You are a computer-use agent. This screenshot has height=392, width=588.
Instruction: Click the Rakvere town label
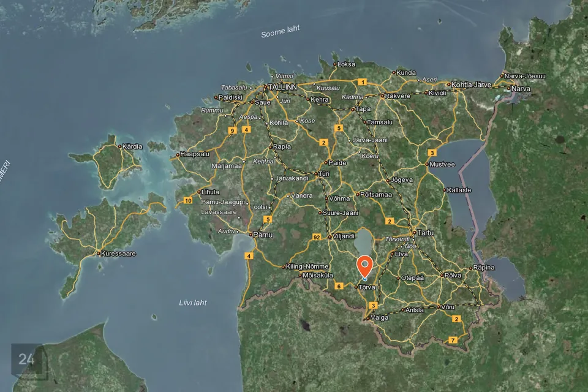[x=396, y=96]
